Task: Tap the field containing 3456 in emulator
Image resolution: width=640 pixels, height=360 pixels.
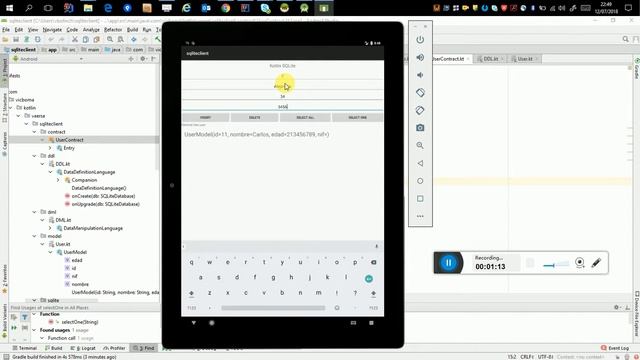Action: (282, 107)
